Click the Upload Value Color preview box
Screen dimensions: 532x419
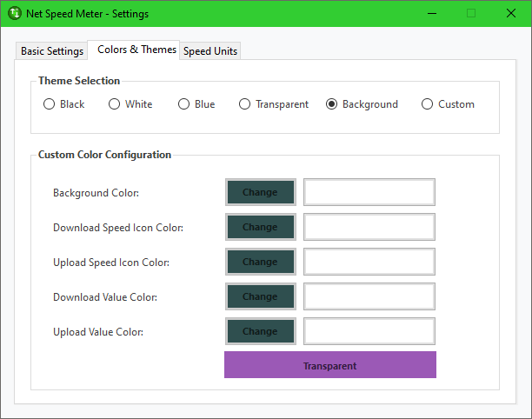[x=369, y=331]
